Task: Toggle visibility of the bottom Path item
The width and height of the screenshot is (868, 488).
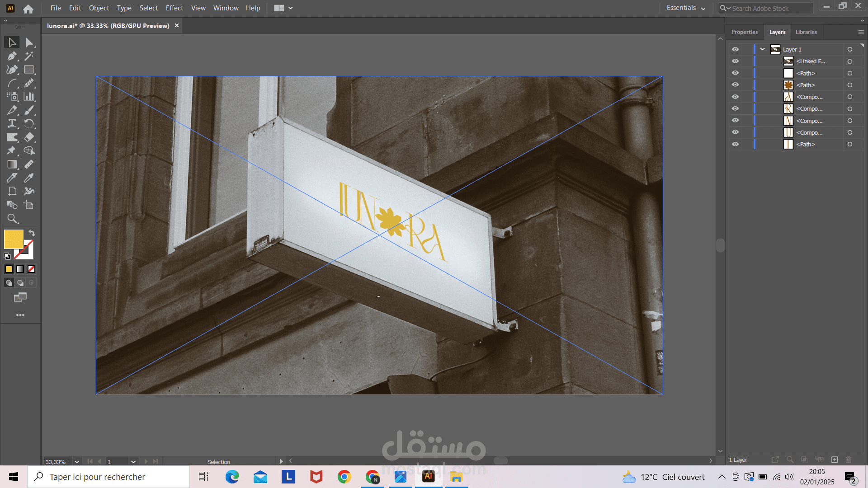Action: tap(735, 144)
